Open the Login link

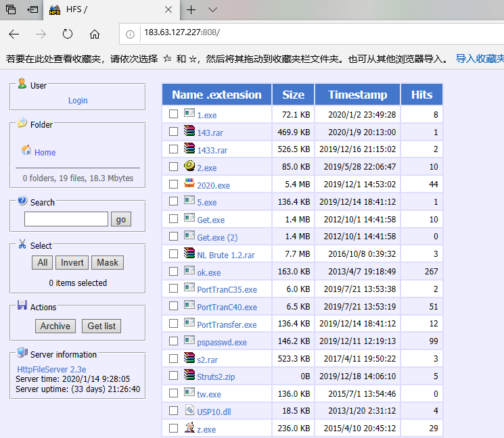point(78,100)
